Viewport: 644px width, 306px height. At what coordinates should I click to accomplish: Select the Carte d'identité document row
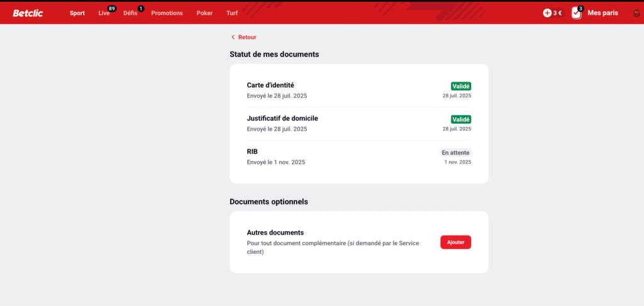click(x=358, y=90)
